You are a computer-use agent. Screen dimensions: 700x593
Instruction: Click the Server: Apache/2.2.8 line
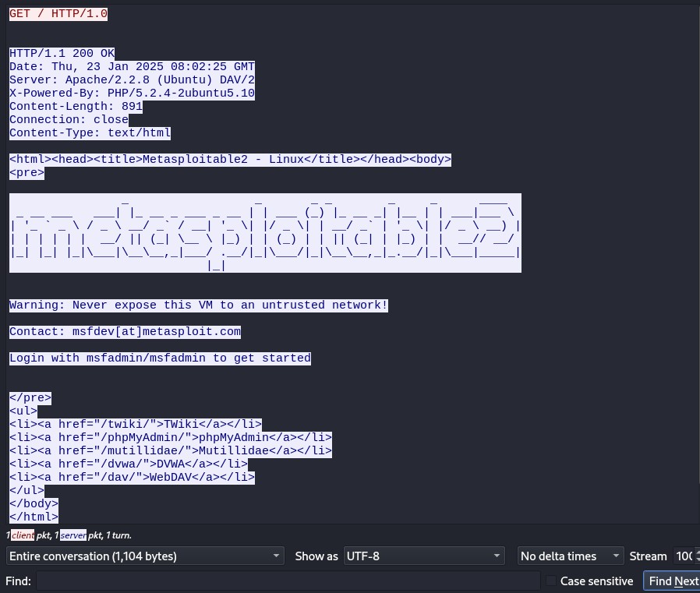(x=133, y=79)
